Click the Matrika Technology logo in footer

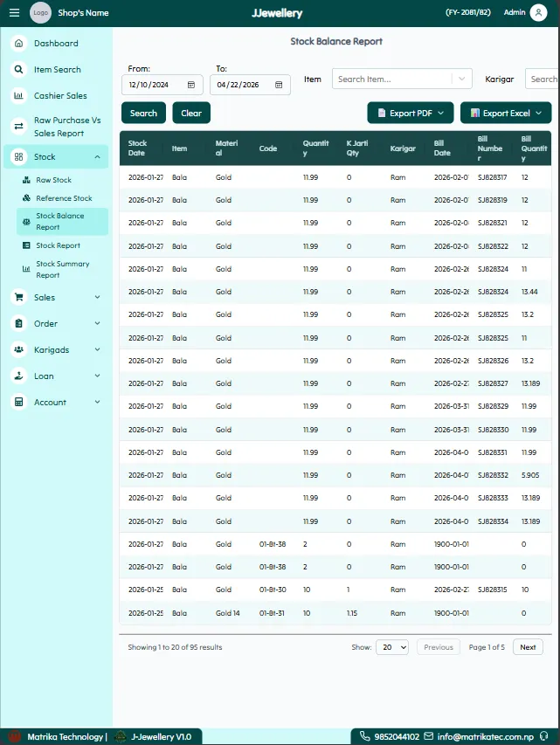14,736
